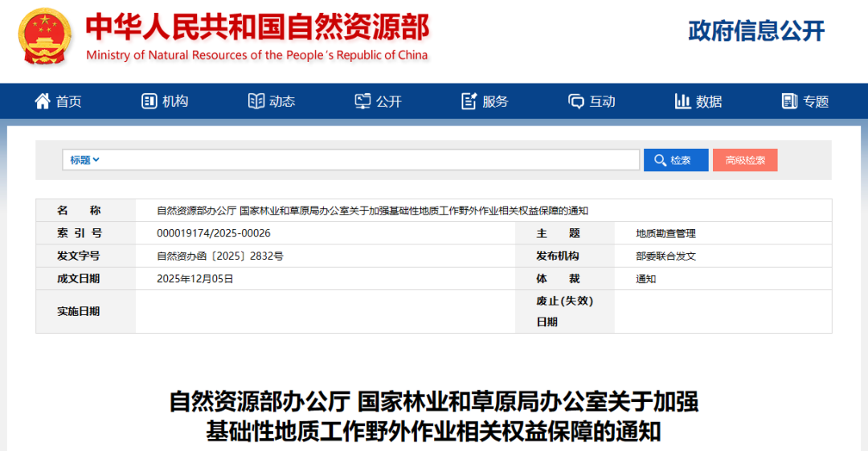Select document number 自然资办函〔2025〕2832号
868x451 pixels.
point(220,256)
